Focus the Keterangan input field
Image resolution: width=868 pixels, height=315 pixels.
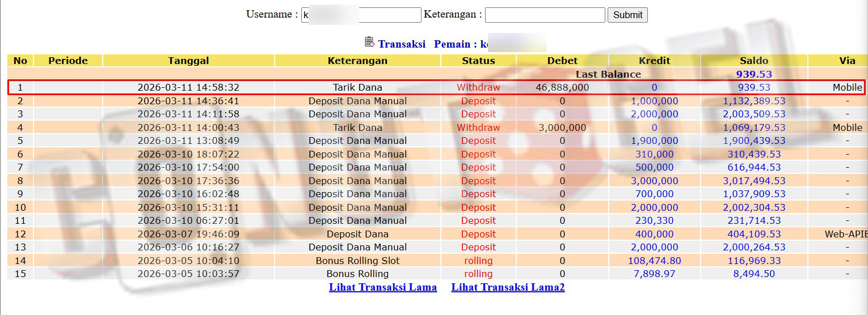(545, 15)
